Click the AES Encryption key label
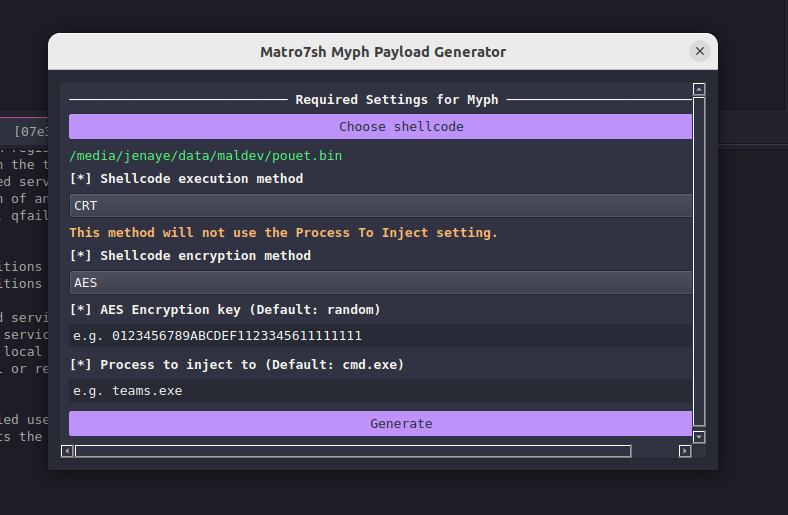The width and height of the screenshot is (788, 515). 225,310
